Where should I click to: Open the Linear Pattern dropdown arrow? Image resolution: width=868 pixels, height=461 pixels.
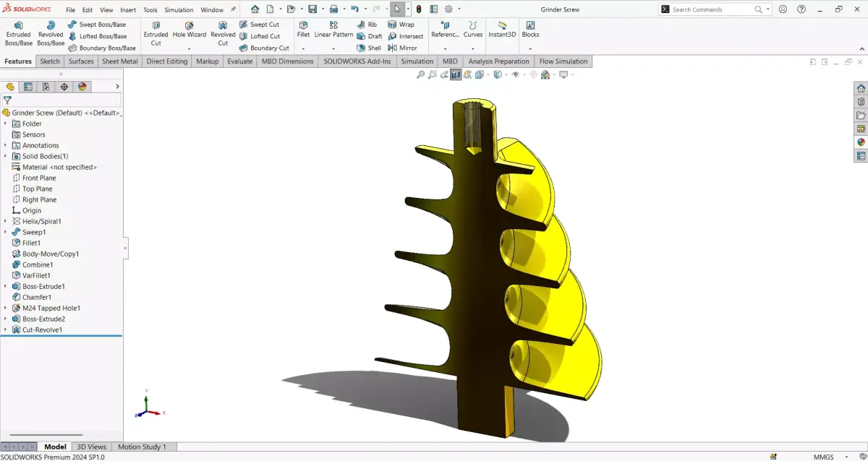(333, 48)
